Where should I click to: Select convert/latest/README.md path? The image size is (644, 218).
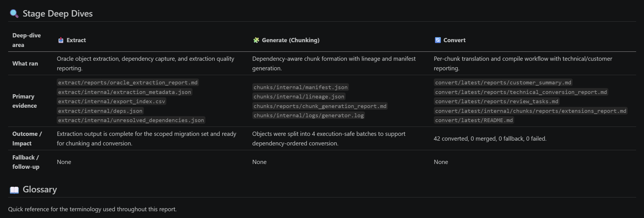[474, 120]
